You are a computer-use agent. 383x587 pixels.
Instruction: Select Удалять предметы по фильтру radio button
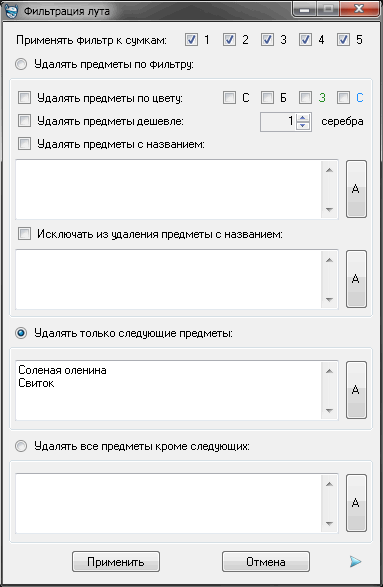21,64
